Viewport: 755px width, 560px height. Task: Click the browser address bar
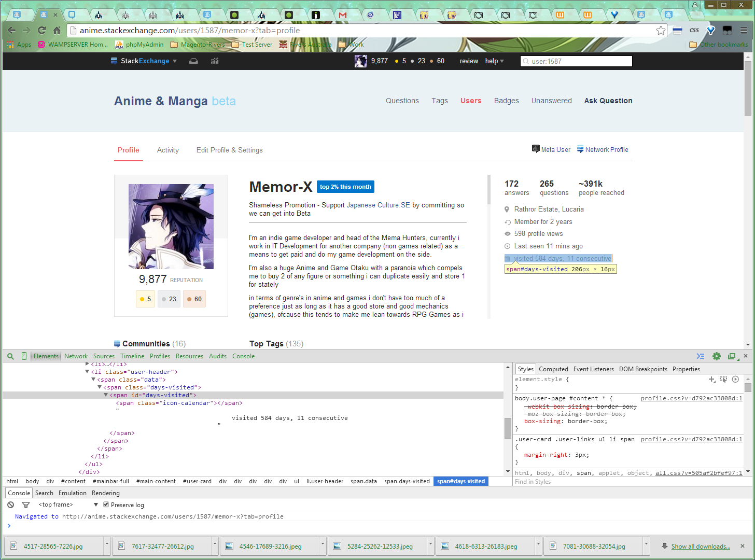[363, 31]
